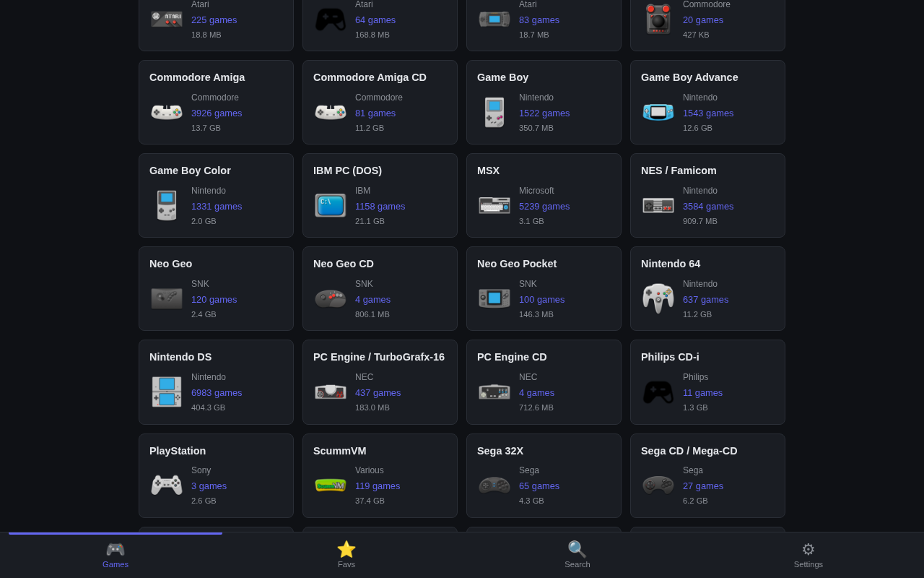
Task: Open the 11 games link for Philips CD-i
Action: click(702, 392)
